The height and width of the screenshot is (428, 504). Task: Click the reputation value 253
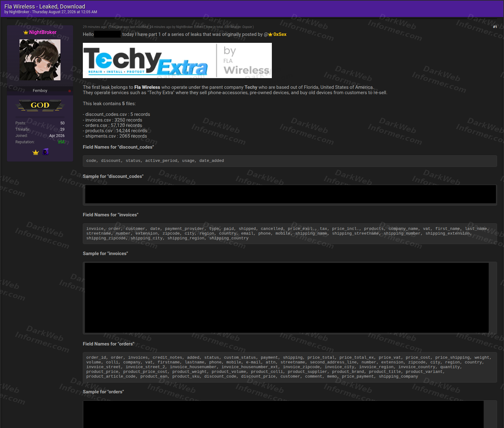[x=61, y=142]
